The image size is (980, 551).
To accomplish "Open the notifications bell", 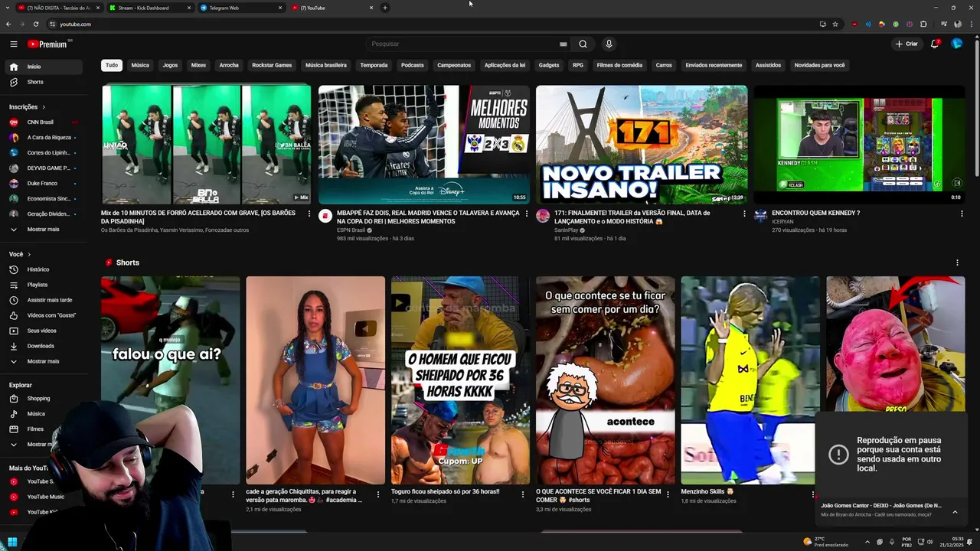I will point(935,44).
